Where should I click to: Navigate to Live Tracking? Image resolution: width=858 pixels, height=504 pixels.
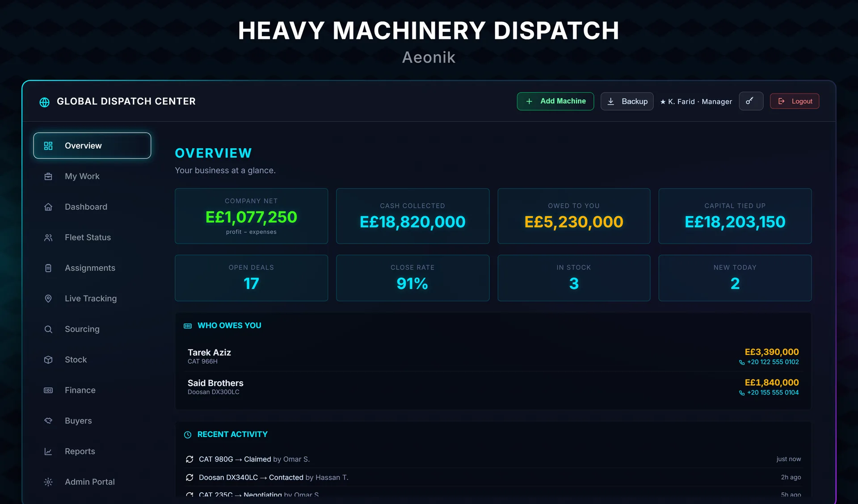[92, 298]
